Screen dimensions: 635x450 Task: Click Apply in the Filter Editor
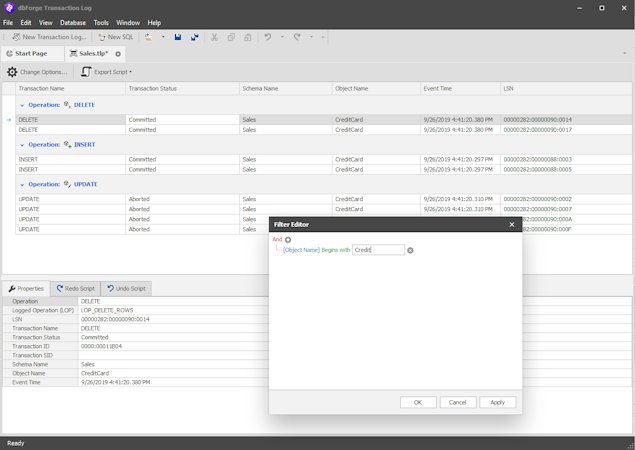pyautogui.click(x=497, y=402)
